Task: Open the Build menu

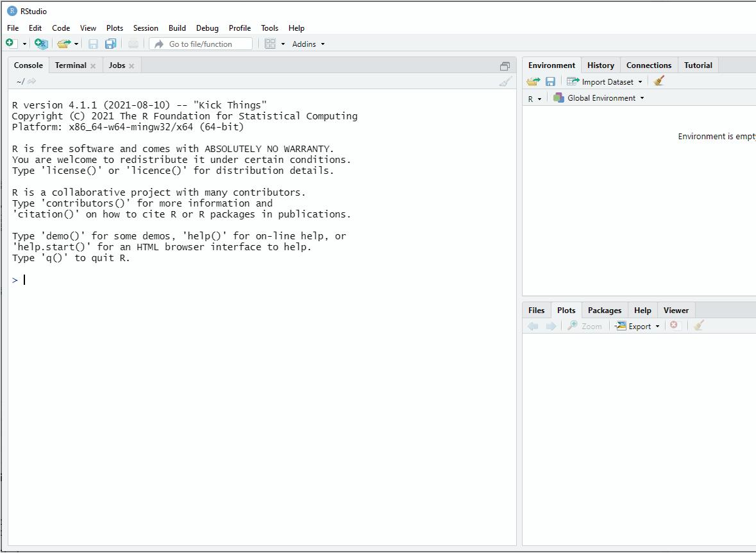Action: coord(177,28)
